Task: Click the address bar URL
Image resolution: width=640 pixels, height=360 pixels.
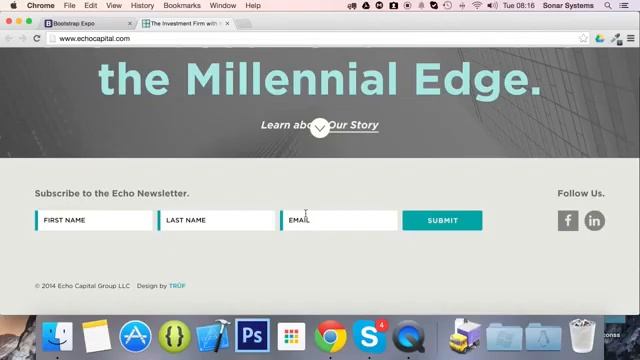Action: pyautogui.click(x=95, y=38)
